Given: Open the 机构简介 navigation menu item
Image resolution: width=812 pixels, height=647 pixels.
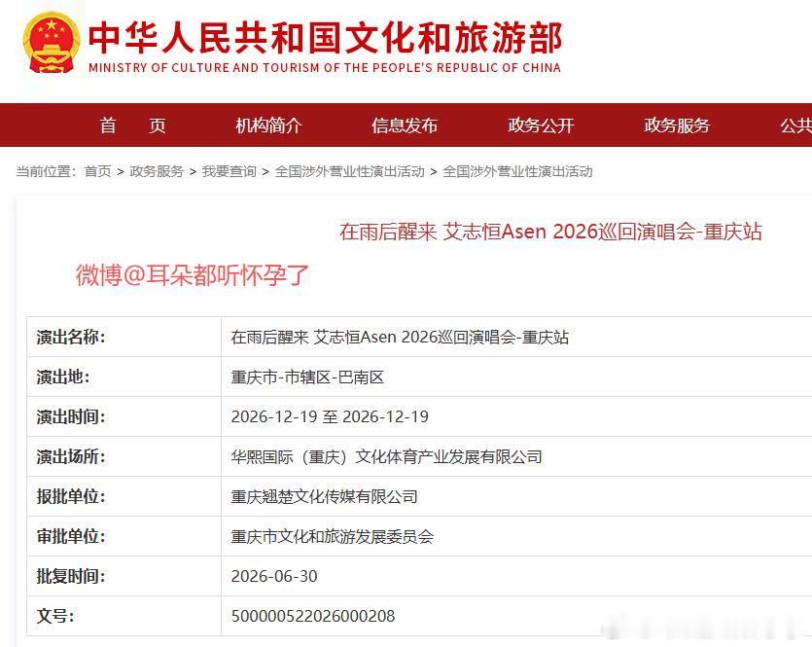Looking at the screenshot, I should (268, 126).
